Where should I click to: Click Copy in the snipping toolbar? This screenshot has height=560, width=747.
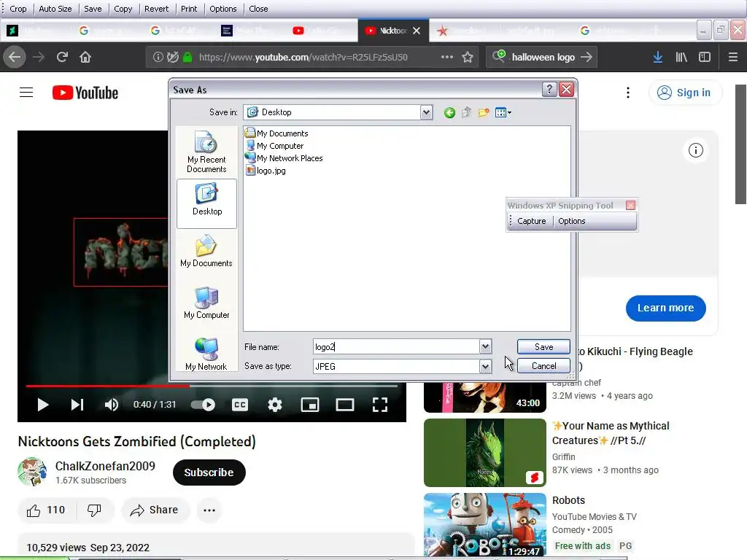coord(123,9)
